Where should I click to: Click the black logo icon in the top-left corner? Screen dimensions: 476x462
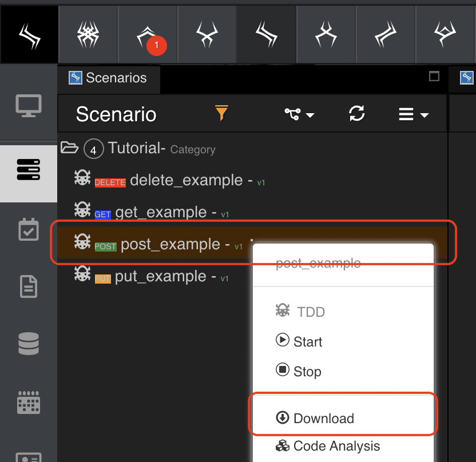click(29, 36)
